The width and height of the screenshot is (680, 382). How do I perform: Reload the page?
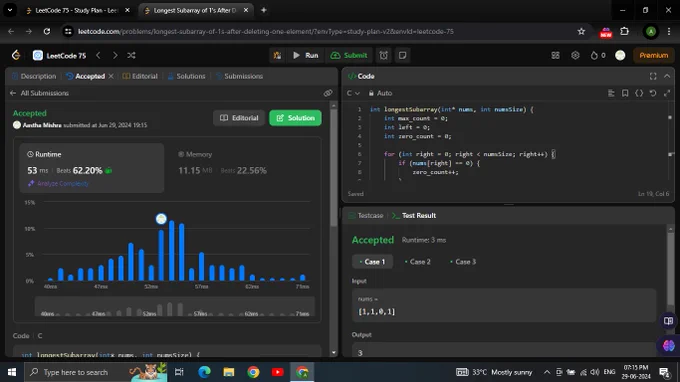click(x=46, y=31)
